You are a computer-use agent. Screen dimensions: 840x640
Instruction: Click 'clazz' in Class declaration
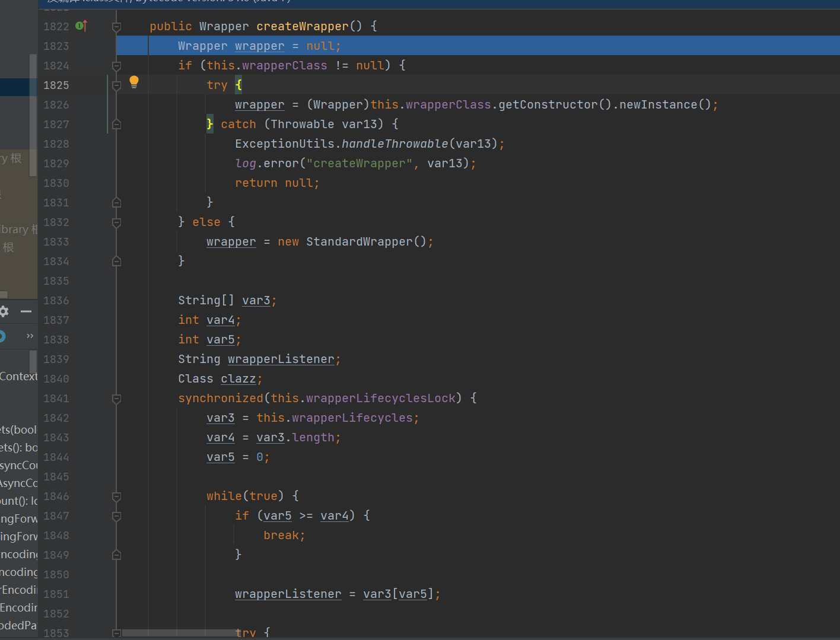238,378
